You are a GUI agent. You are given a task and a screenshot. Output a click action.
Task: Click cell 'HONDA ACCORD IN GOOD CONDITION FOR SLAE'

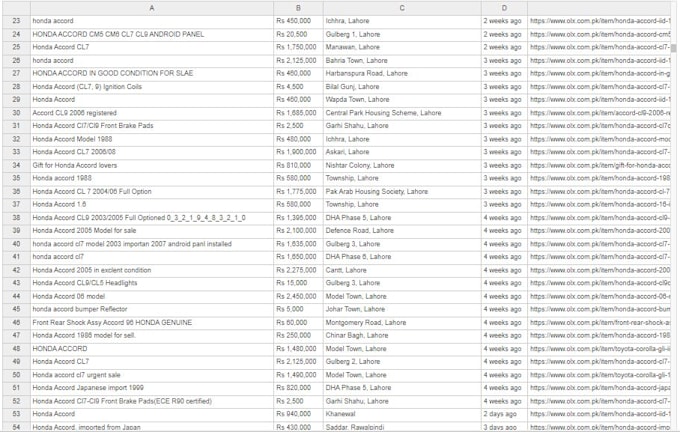(152, 73)
